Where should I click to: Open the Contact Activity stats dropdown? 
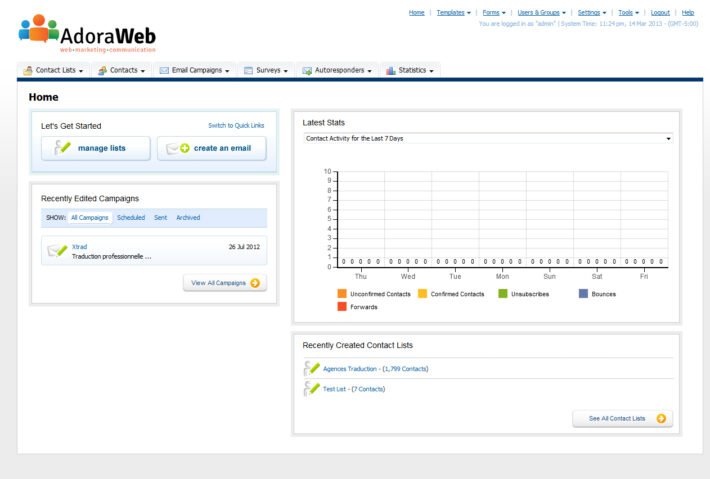click(x=488, y=138)
